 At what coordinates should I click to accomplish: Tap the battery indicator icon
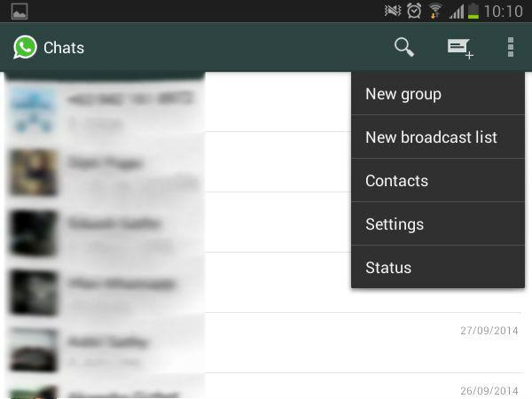[x=473, y=11]
